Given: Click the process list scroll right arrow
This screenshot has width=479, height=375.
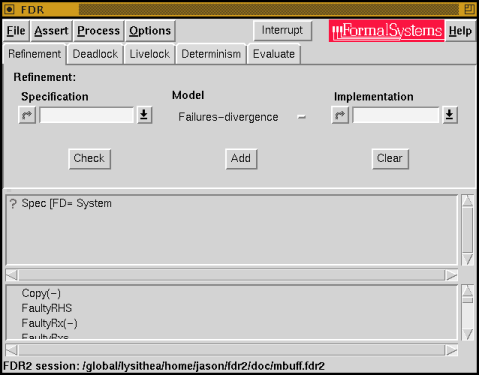Looking at the screenshot, I should point(452,350).
